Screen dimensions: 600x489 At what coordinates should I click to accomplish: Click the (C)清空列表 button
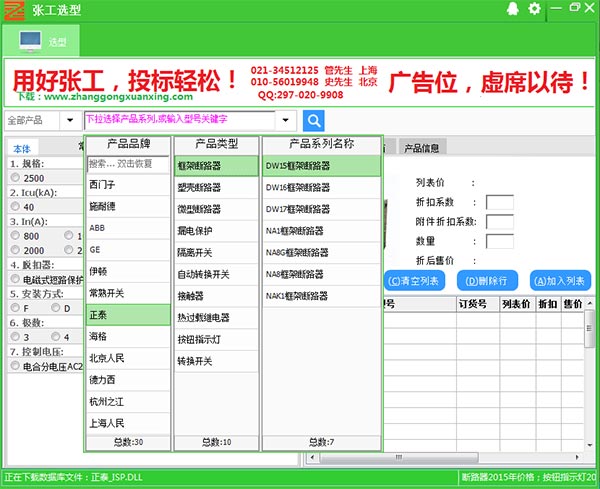[414, 281]
